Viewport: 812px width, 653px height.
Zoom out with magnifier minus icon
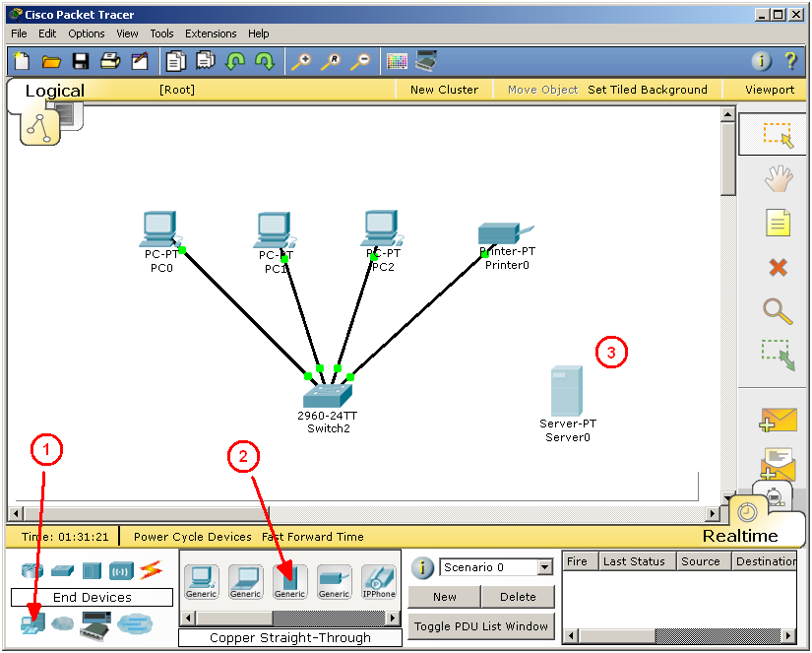click(360, 62)
